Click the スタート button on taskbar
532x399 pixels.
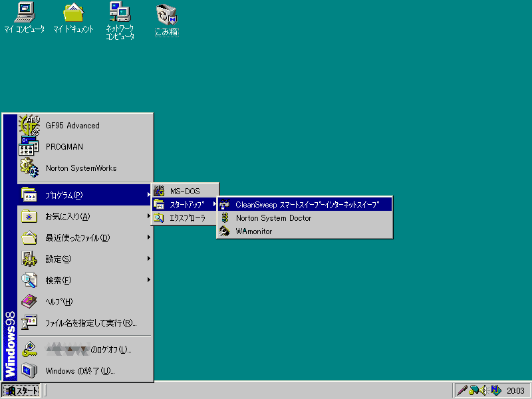[21, 390]
